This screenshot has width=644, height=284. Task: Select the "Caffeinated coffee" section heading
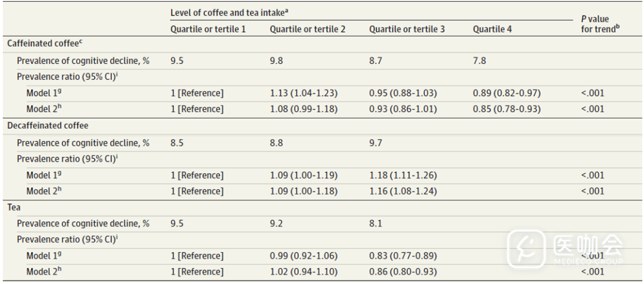pyautogui.click(x=44, y=44)
